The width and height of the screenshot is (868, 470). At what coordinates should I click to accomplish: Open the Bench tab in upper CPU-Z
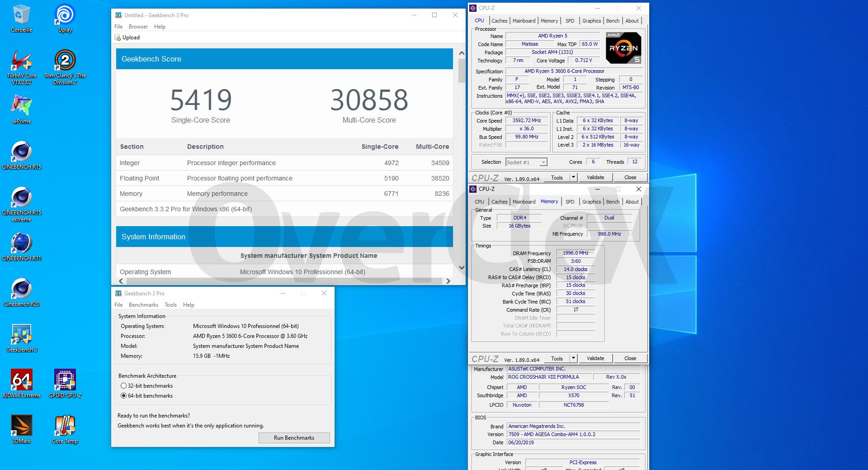click(613, 21)
